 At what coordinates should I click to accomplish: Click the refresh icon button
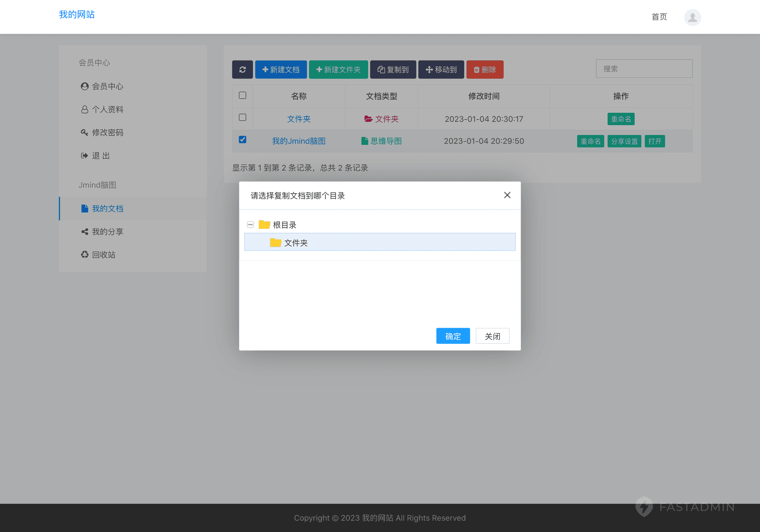click(x=242, y=70)
